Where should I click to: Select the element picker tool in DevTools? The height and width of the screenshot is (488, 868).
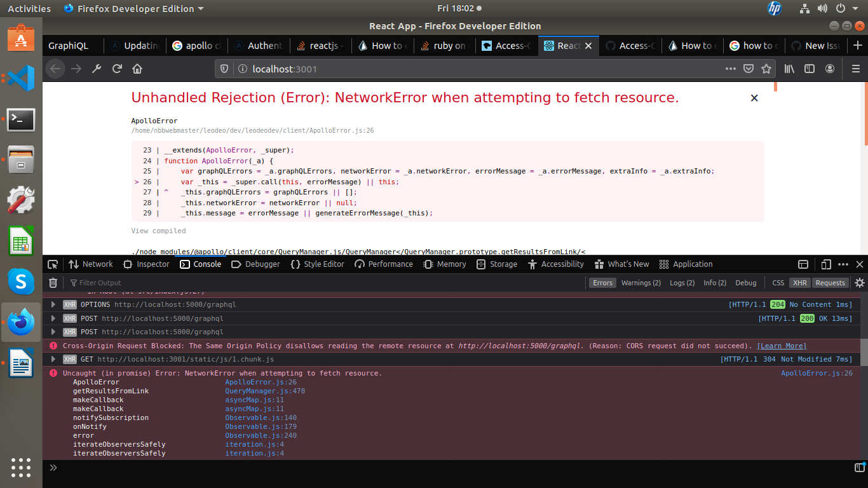53,264
